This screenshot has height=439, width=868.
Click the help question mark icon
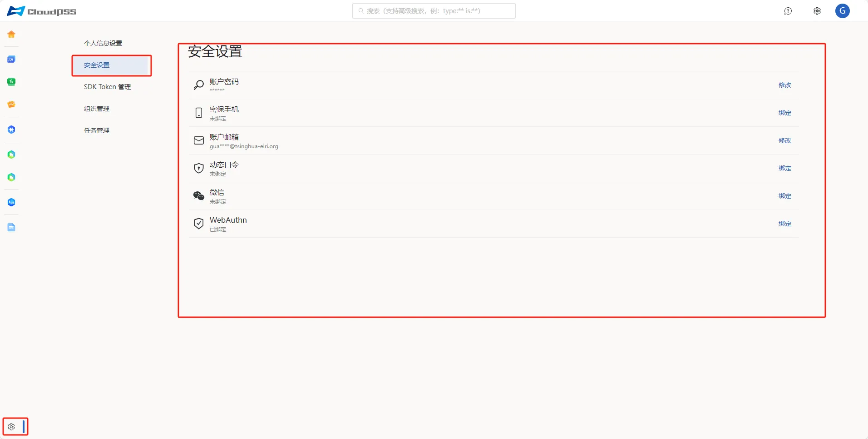point(788,11)
